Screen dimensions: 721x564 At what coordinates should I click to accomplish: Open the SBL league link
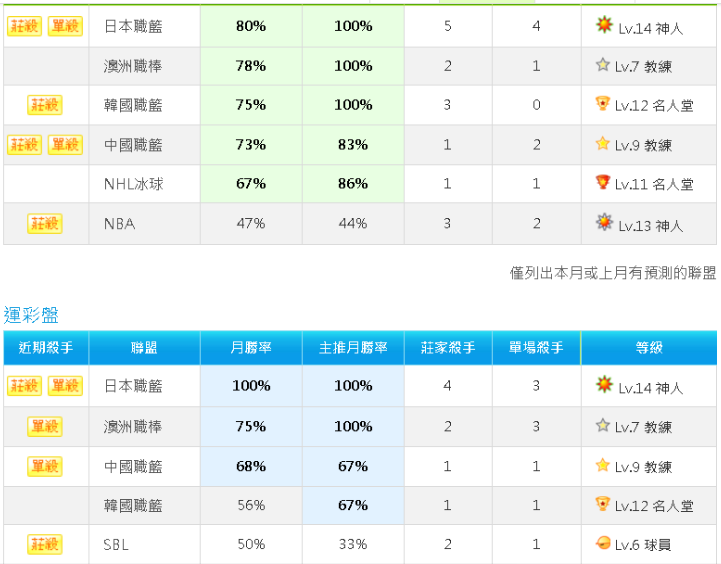[x=116, y=545]
